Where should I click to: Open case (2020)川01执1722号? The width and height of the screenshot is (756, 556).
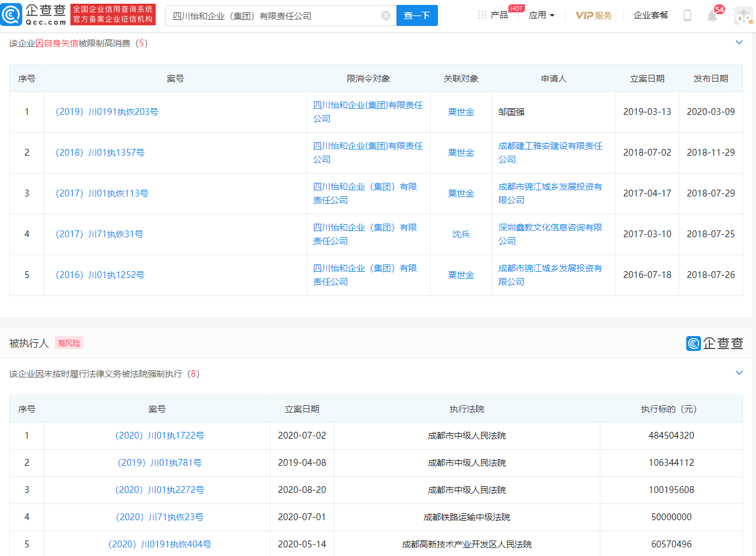tap(159, 436)
